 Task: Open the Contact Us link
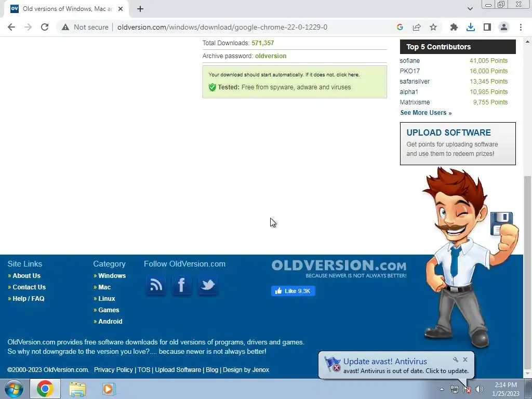(29, 287)
